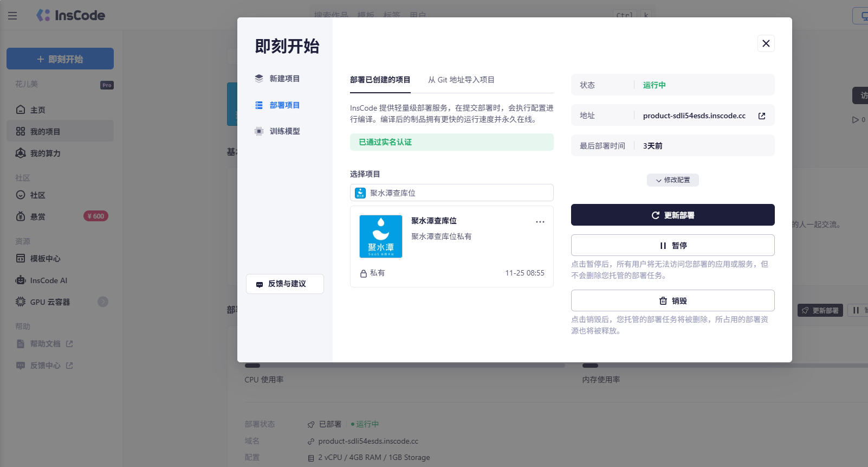
Task: Click the 聚水潭查库位私有 description text
Action: tap(442, 236)
